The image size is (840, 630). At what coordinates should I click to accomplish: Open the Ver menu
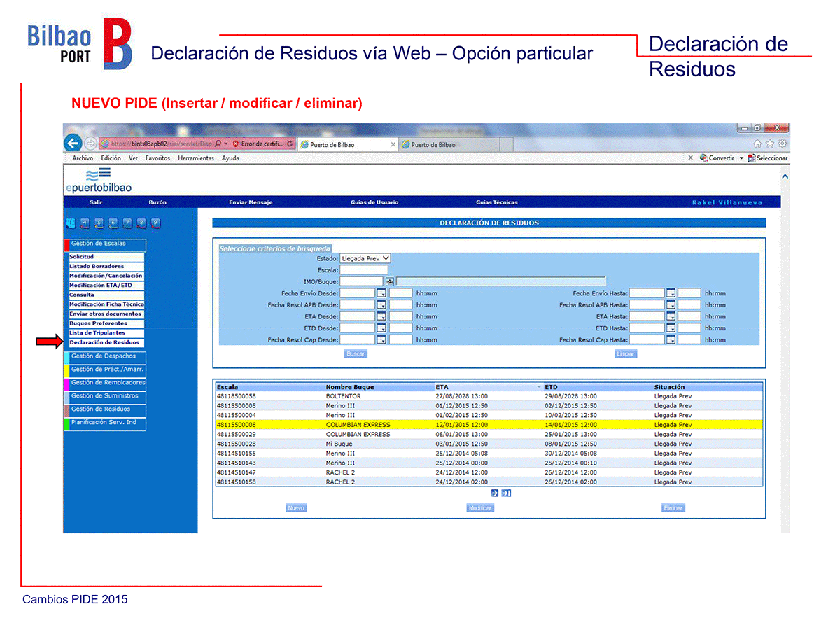133,158
